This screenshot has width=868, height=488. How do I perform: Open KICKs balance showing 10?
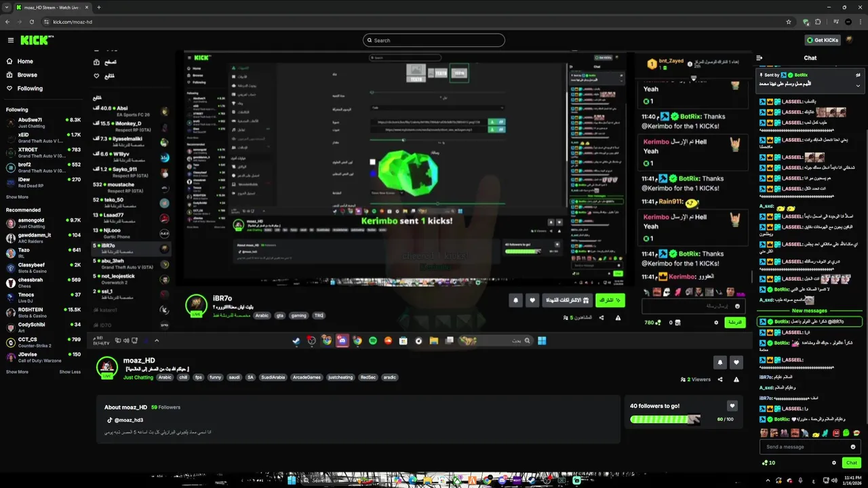[x=768, y=463]
